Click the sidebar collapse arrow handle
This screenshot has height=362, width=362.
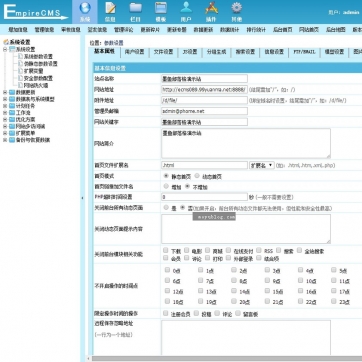point(83,198)
